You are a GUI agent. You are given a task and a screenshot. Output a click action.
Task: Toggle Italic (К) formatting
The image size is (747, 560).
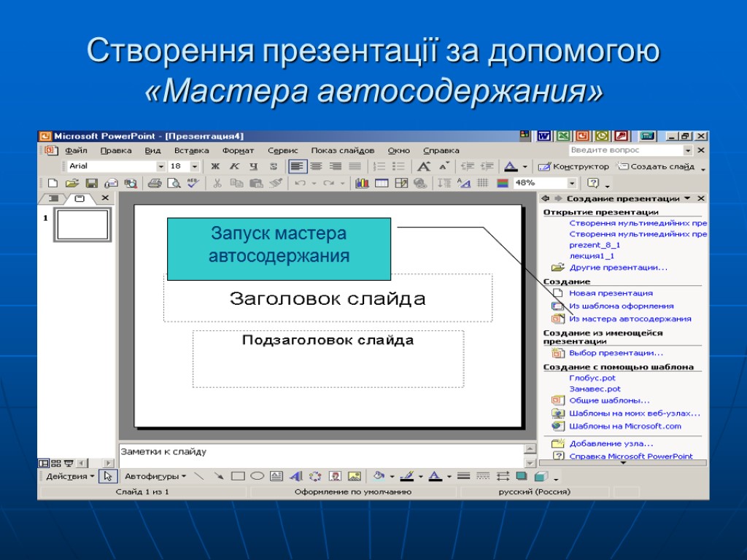(234, 166)
